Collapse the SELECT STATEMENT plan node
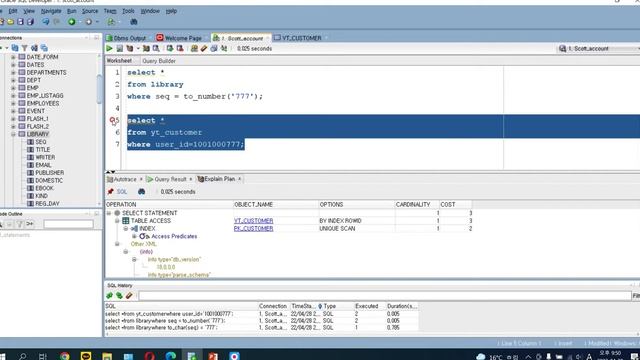The height and width of the screenshot is (360, 640). click(109, 213)
